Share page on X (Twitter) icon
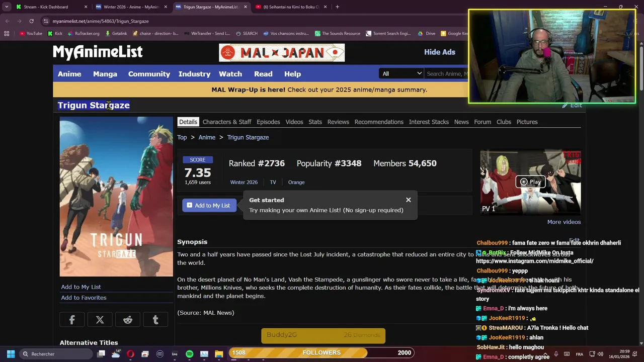 point(100,320)
